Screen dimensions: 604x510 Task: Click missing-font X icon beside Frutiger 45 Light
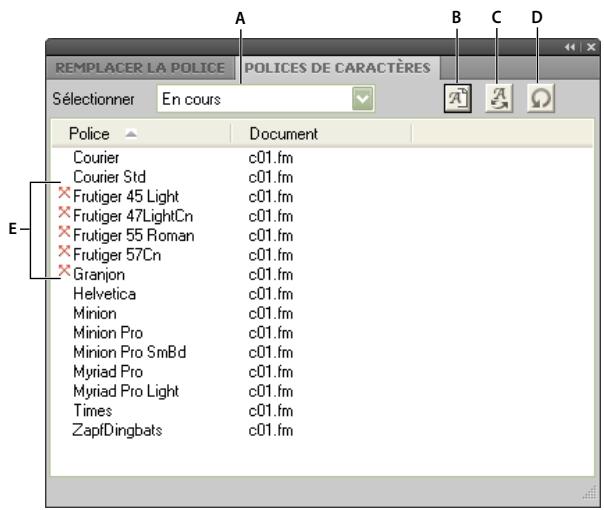pyautogui.click(x=64, y=193)
